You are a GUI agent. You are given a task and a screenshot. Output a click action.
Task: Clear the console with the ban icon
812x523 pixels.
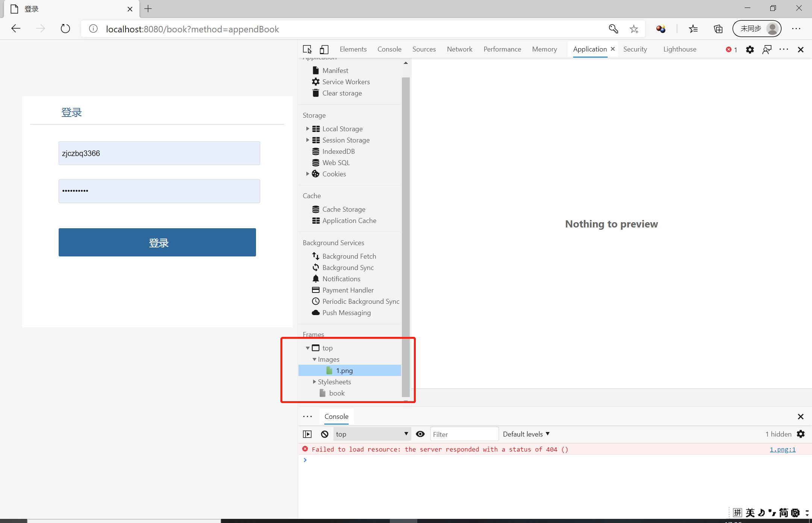click(325, 434)
